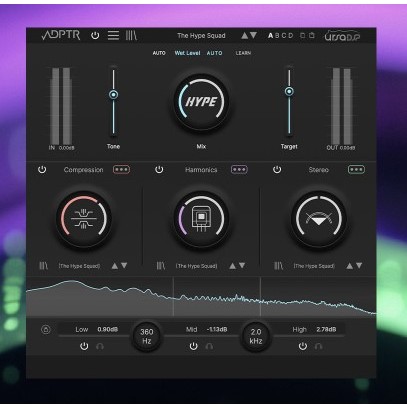Go to previous main preset with up arrow

tap(245, 35)
